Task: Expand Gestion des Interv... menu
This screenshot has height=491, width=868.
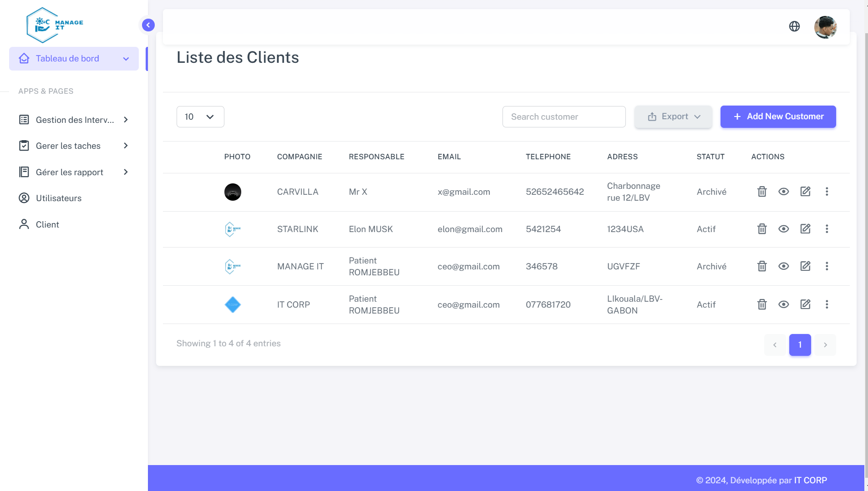Action: click(x=74, y=120)
